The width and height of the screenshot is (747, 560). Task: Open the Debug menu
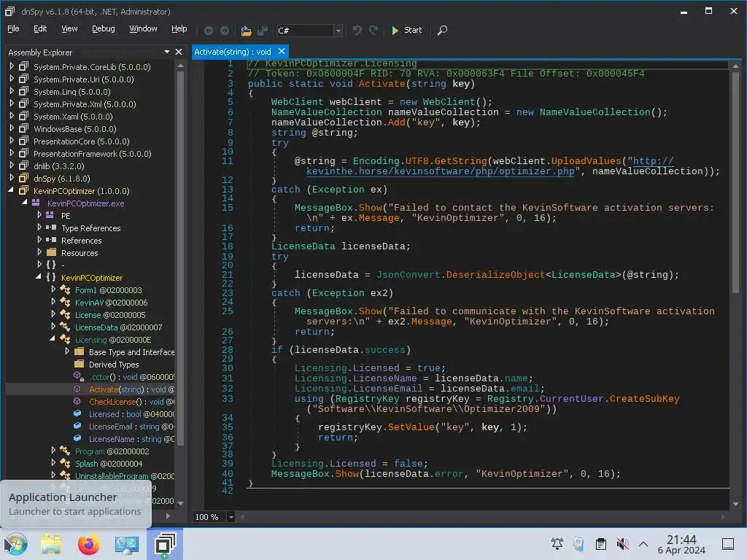[x=104, y=28]
